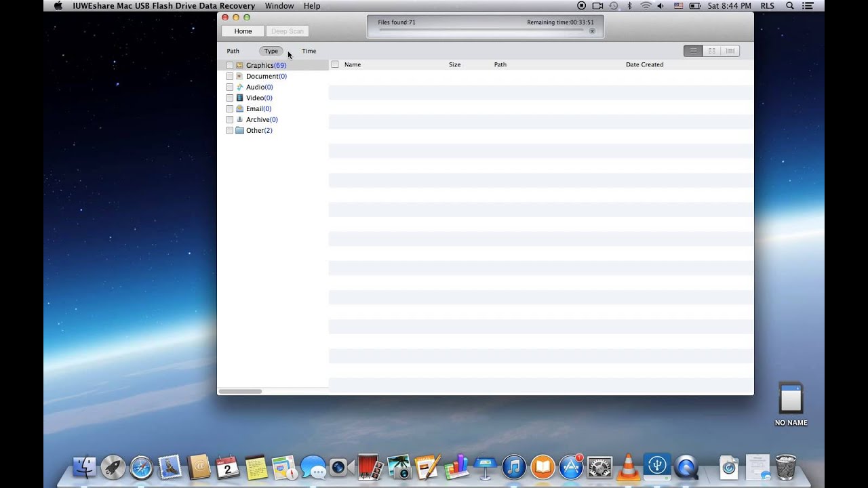The height and width of the screenshot is (488, 868).
Task: Open Spotlight search in menu bar
Action: pyautogui.click(x=789, y=5)
